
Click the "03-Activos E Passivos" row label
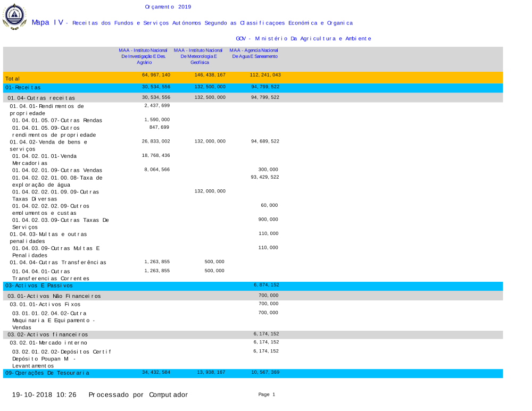(39, 286)
